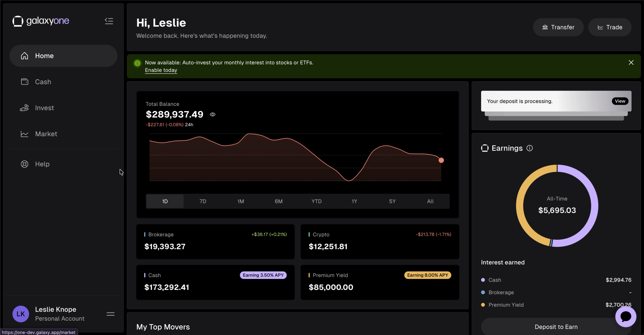This screenshot has height=335, width=644.
Task: Select the Home navigation item
Action: point(44,56)
